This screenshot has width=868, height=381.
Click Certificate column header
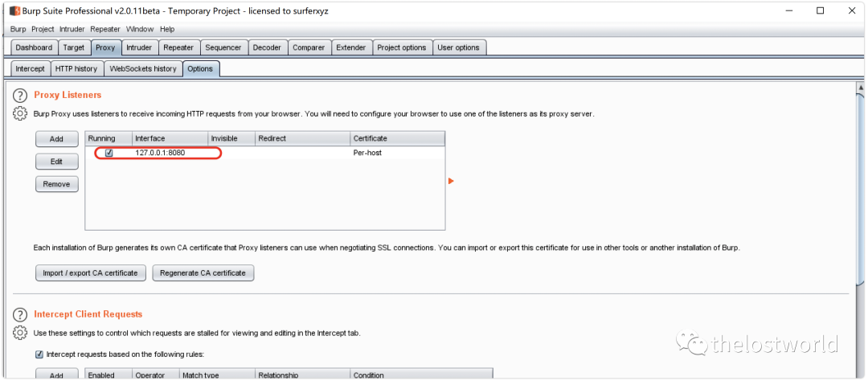point(398,138)
